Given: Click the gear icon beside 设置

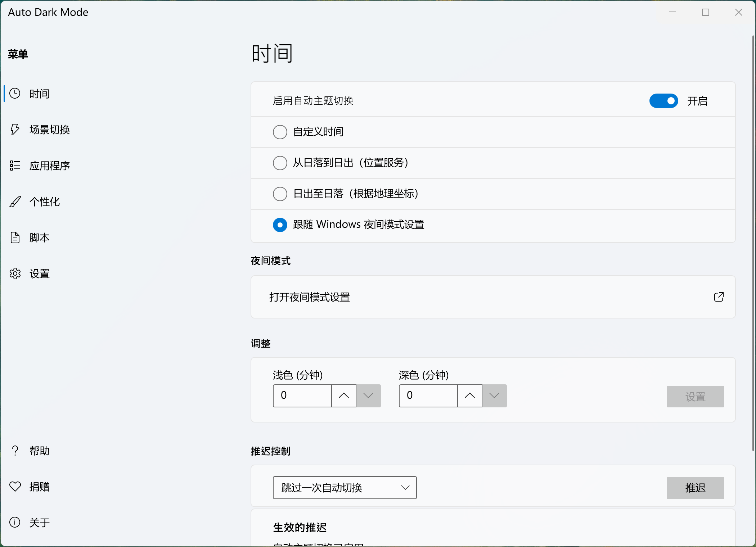Looking at the screenshot, I should [x=15, y=273].
